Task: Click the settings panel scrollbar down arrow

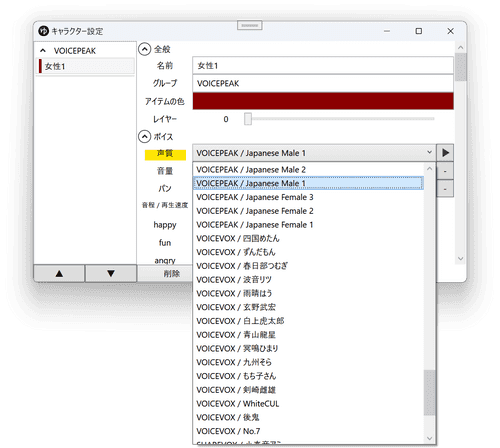Action: pos(461,258)
